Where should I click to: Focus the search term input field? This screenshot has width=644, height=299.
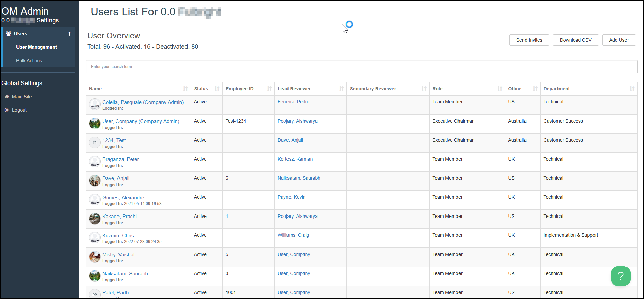coord(361,67)
